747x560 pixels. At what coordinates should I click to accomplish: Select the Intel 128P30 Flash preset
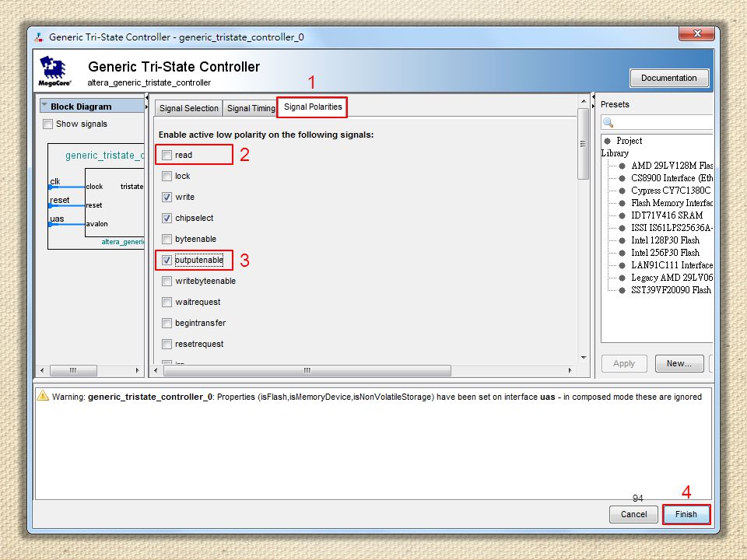[665, 240]
